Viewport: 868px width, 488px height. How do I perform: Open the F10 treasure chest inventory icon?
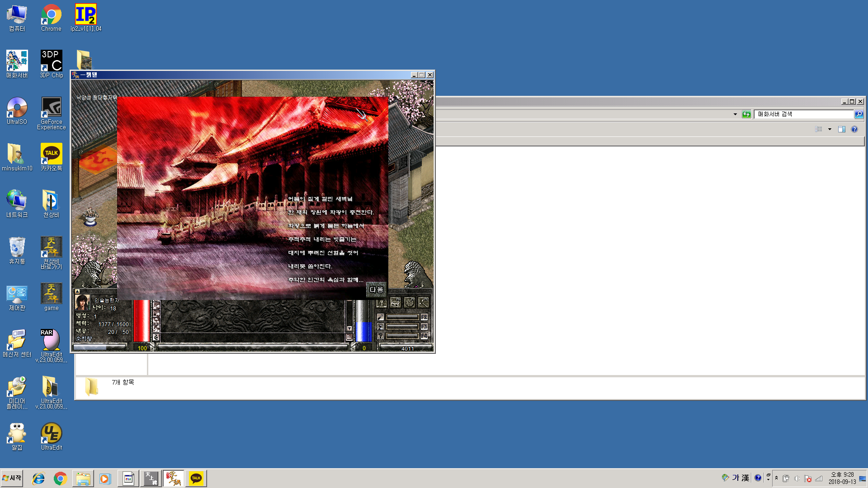396,302
